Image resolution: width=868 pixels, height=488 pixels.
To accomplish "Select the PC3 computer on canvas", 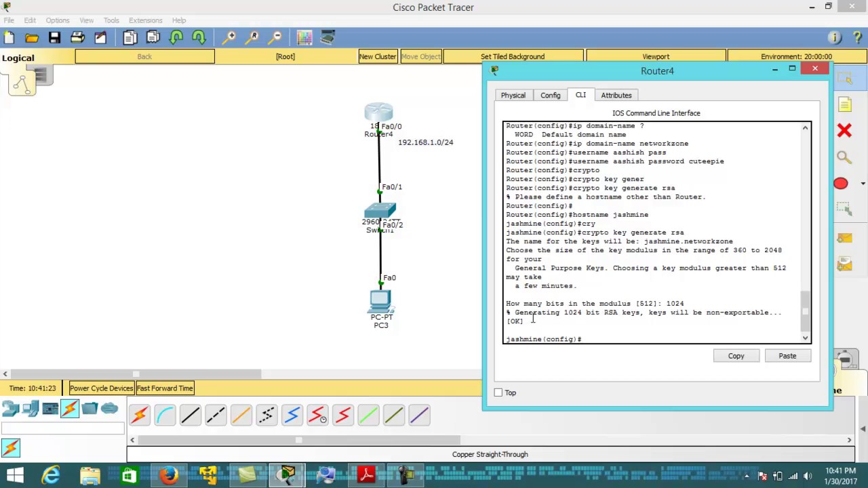I will 380,300.
